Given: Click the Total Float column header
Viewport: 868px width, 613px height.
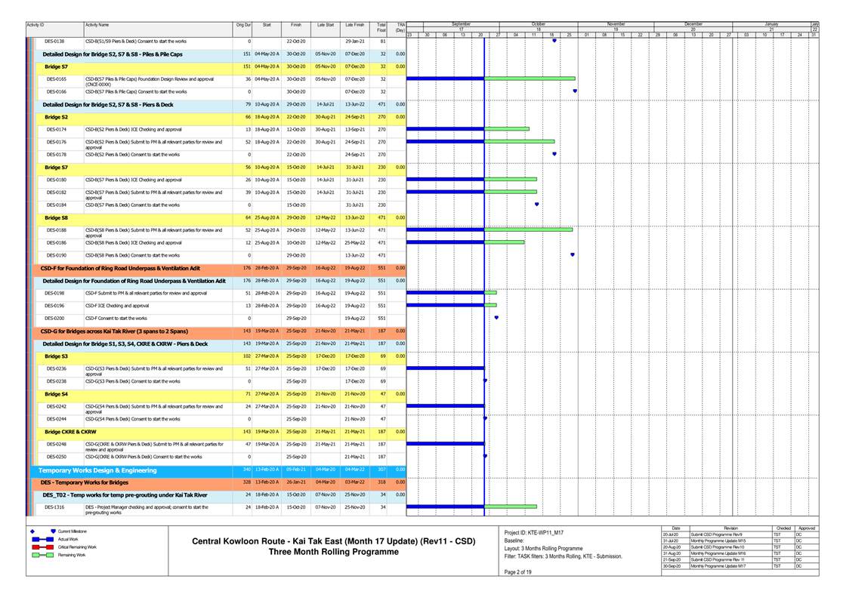Looking at the screenshot, I should [x=381, y=27].
